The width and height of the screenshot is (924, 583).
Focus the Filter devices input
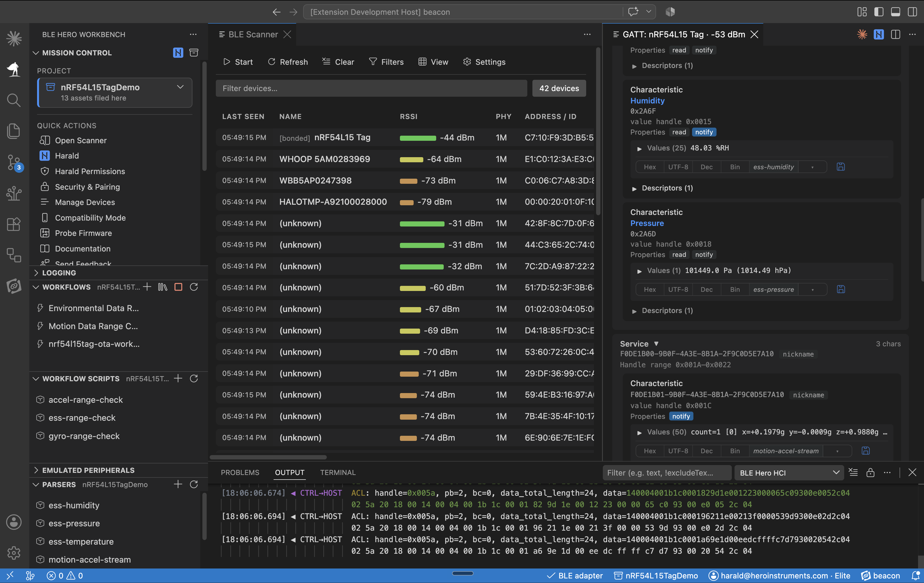pos(371,88)
